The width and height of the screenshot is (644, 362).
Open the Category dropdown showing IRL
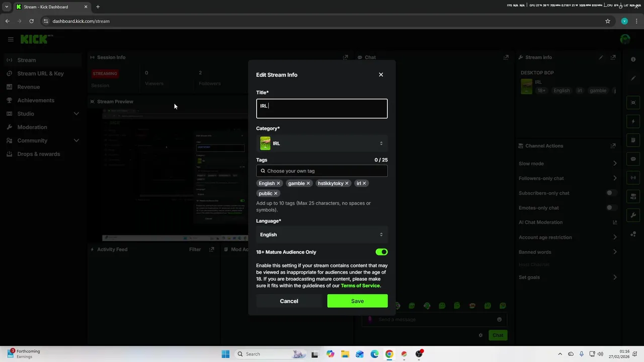(x=322, y=143)
